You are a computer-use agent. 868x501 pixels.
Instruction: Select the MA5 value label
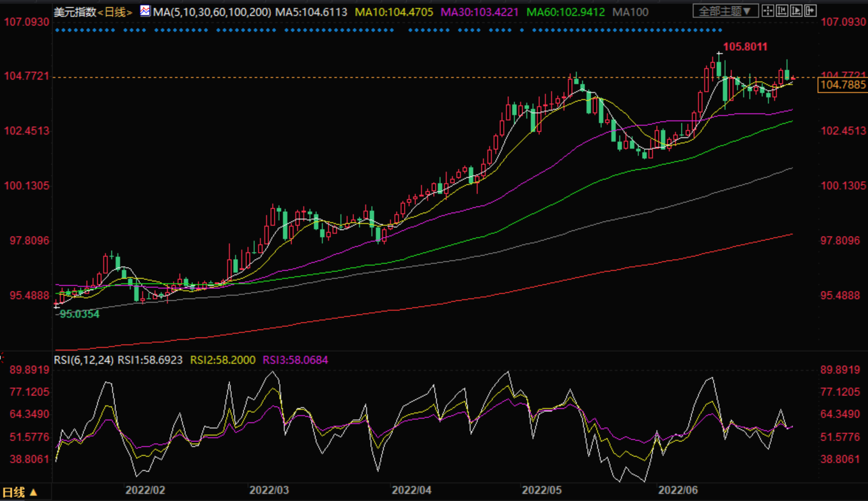(311, 12)
